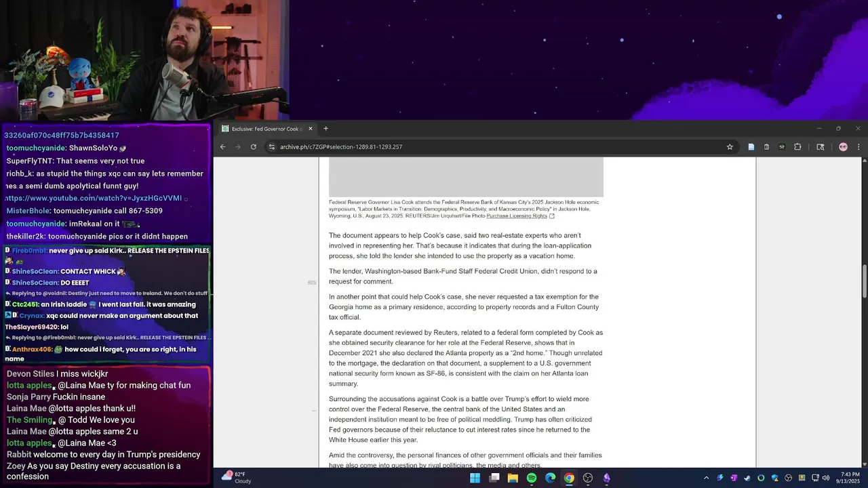Open network settings tray icon

pos(815,478)
